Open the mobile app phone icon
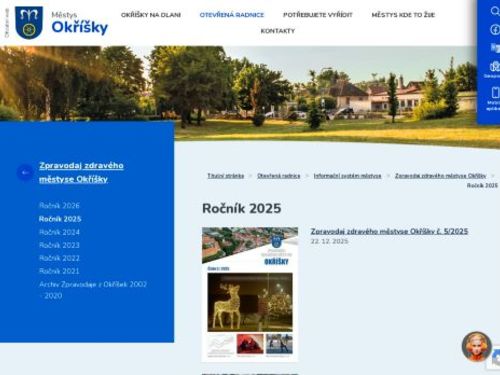Viewport: 500px width, 375px height. tap(495, 92)
